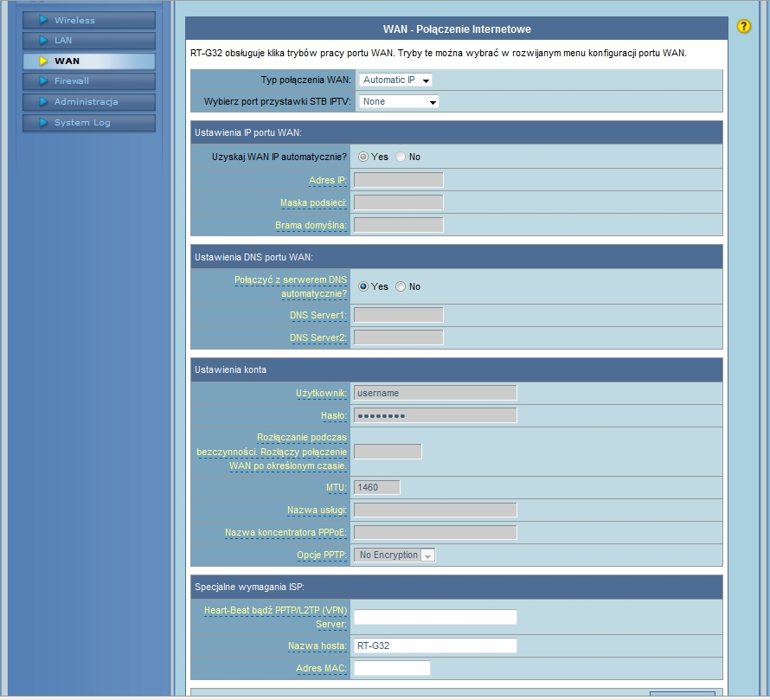Click the arrow icon beside Wireless
The width and height of the screenshot is (770, 700).
click(x=43, y=20)
